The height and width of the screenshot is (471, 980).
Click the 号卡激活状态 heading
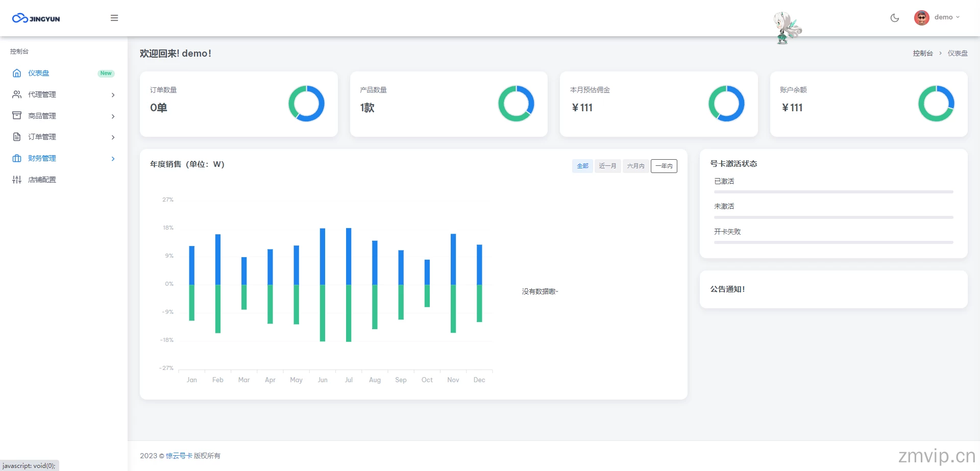point(733,164)
